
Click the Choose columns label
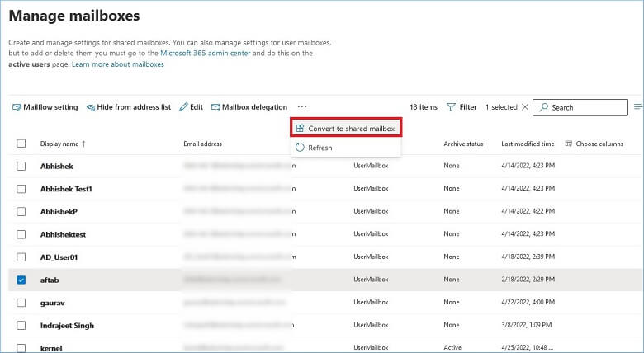click(x=599, y=144)
